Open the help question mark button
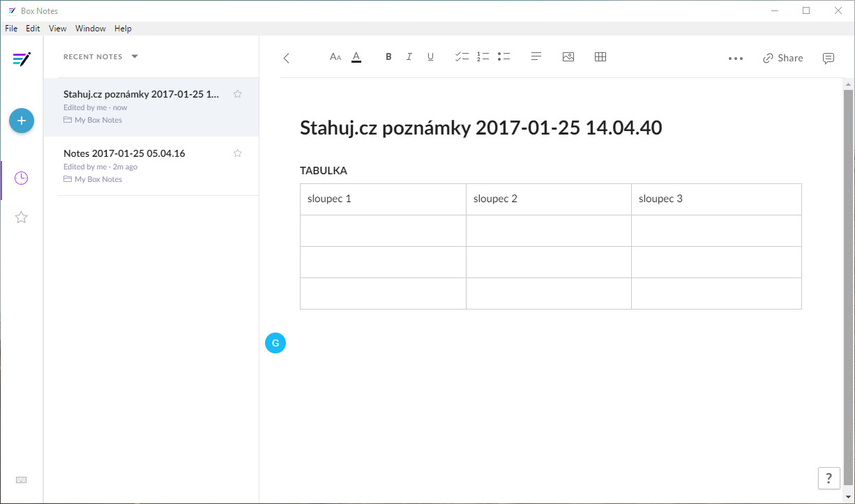This screenshot has width=855, height=504. (x=828, y=478)
